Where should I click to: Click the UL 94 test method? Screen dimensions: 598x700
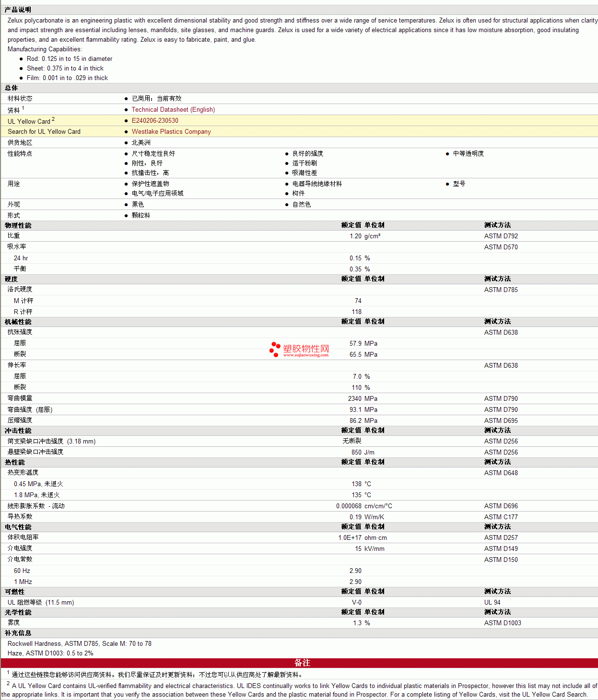point(492,602)
